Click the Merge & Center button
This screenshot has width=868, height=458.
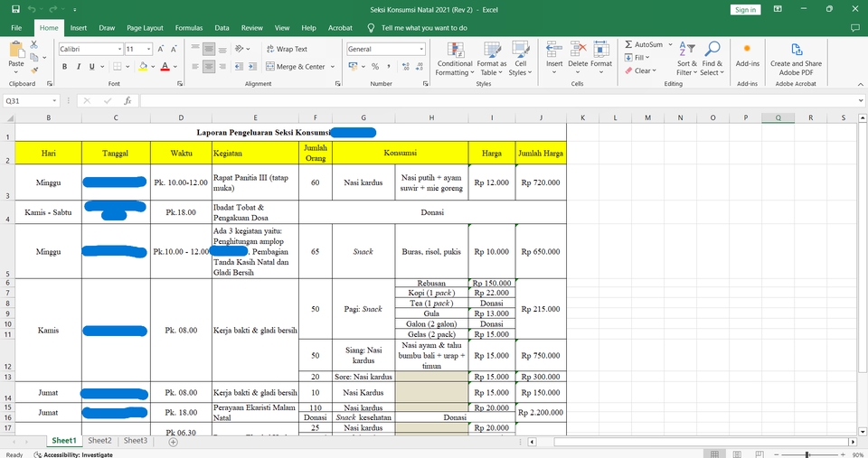click(x=297, y=66)
